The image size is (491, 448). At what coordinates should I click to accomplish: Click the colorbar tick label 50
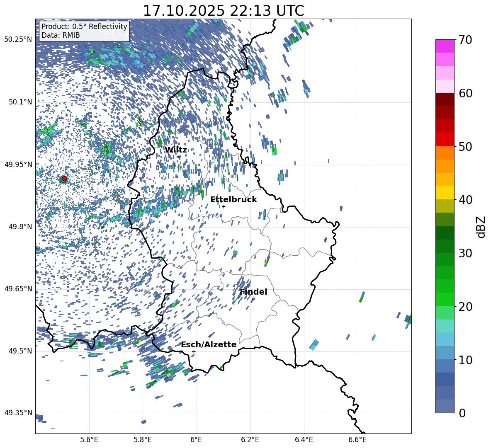click(x=466, y=146)
